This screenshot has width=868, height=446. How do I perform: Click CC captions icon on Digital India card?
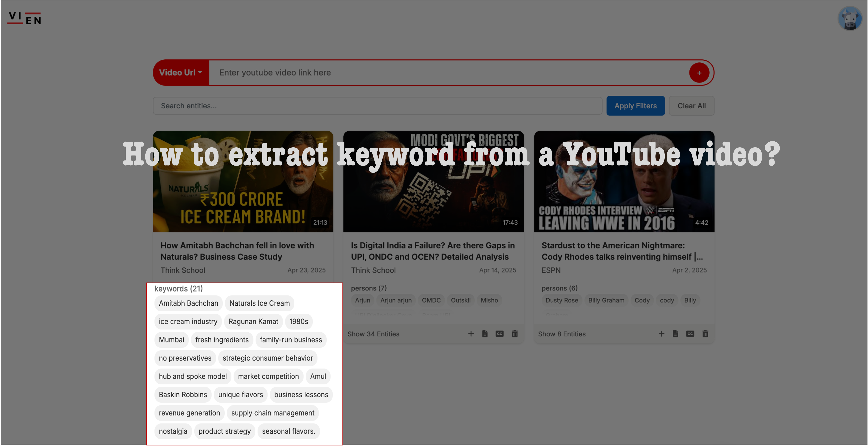499,334
